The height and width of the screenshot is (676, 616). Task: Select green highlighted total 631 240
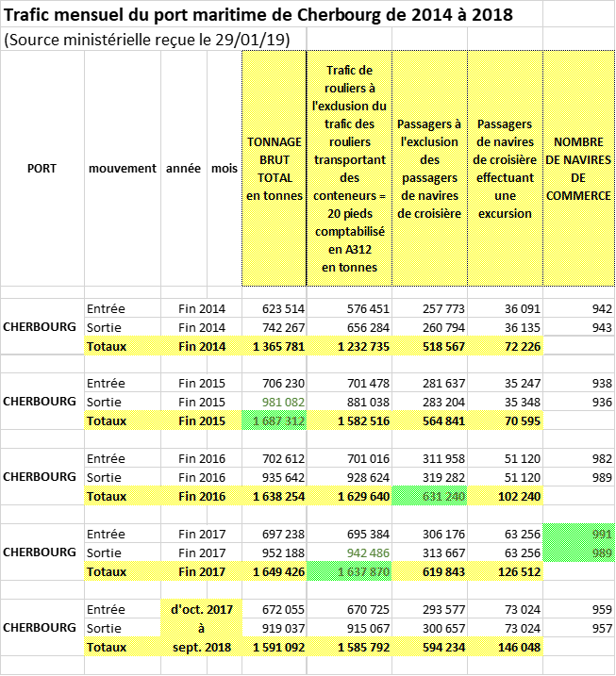[429, 496]
